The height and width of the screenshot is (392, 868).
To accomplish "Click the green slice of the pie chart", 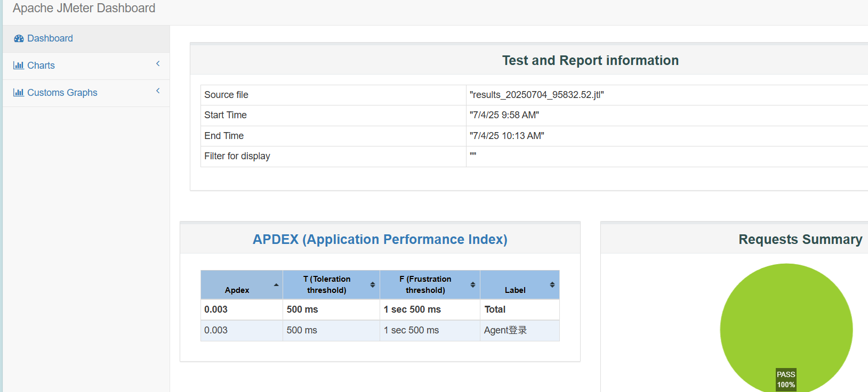I will (786, 320).
